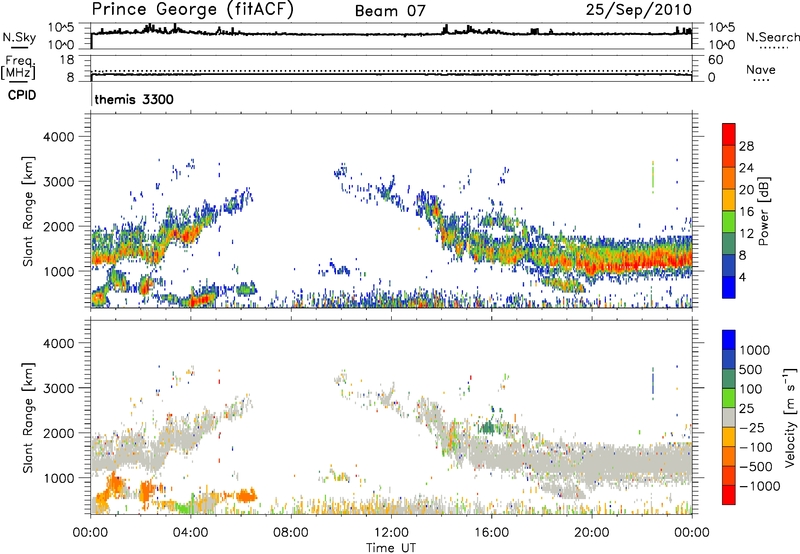Click the "Time UT" axis title
This screenshot has height=554, width=800.
pyautogui.click(x=391, y=547)
